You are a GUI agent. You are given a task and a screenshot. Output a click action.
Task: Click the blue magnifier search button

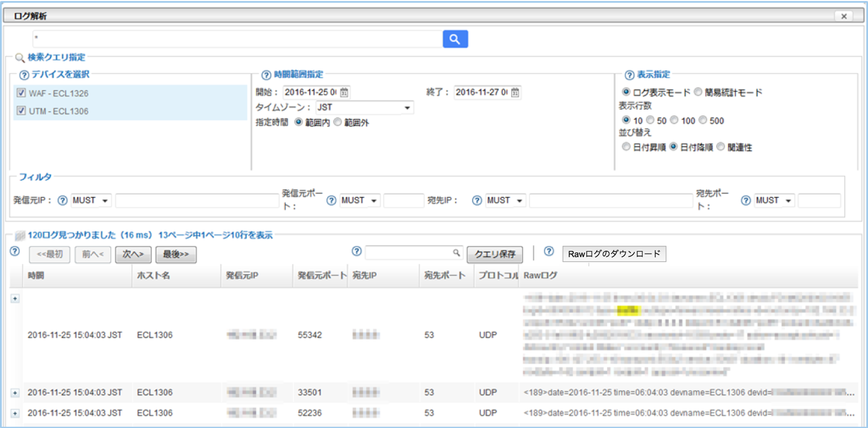[455, 39]
